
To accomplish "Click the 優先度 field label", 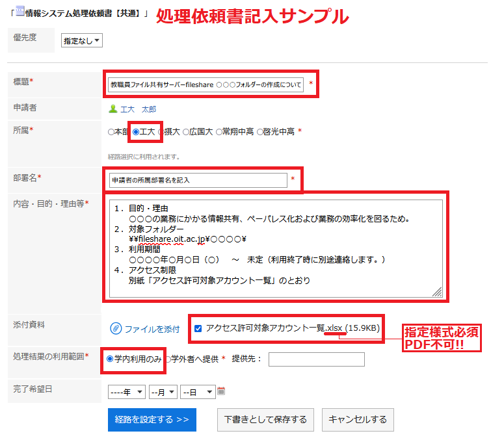I will click(x=25, y=37).
